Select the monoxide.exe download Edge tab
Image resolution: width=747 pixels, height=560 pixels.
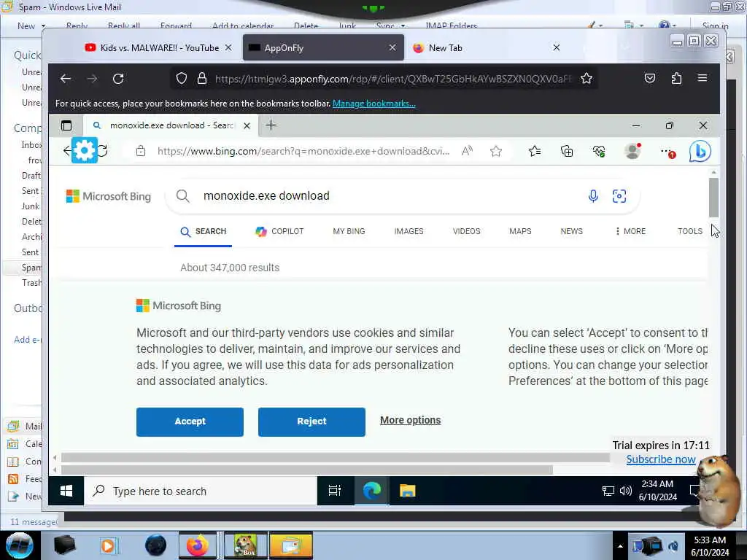coord(171,125)
